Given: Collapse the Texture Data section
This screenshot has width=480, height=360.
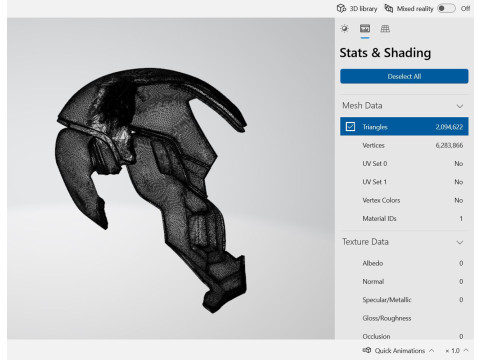Looking at the screenshot, I should click(460, 242).
